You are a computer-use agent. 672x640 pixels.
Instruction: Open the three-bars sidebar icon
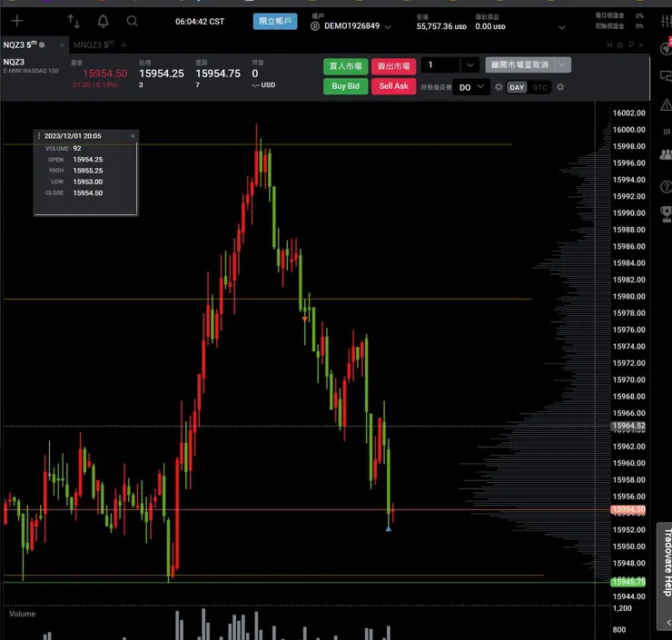tap(666, 132)
